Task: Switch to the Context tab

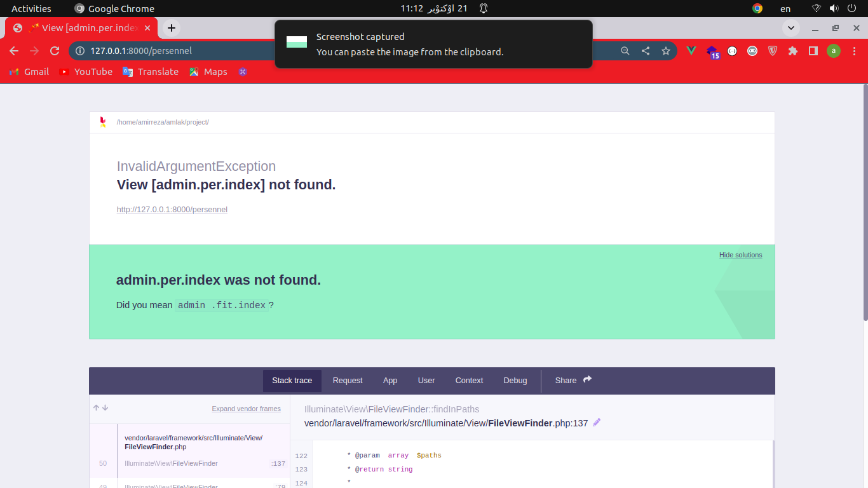Action: point(470,381)
